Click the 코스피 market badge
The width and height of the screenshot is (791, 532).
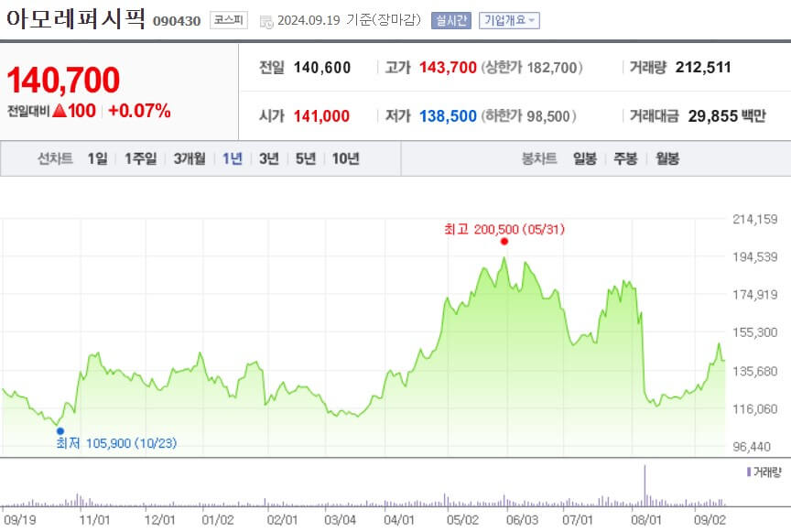click(229, 19)
